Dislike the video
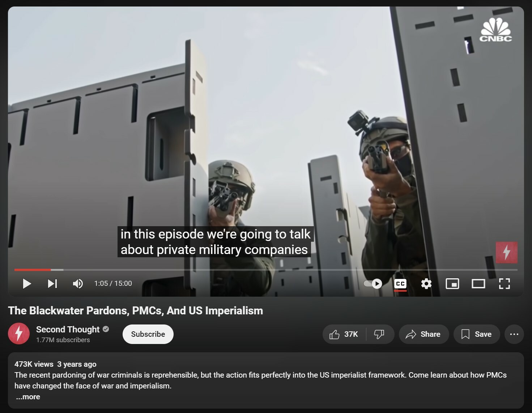This screenshot has width=532, height=413. (380, 334)
